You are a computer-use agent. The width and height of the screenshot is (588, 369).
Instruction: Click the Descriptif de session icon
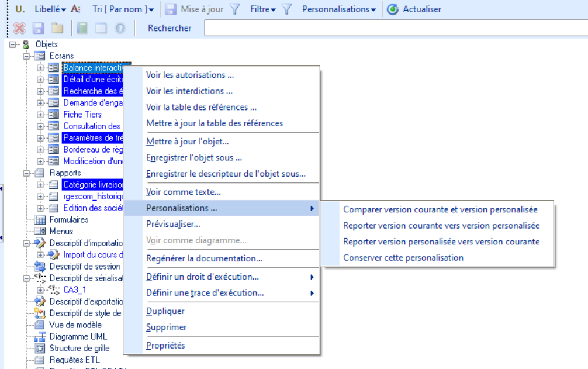point(40,266)
